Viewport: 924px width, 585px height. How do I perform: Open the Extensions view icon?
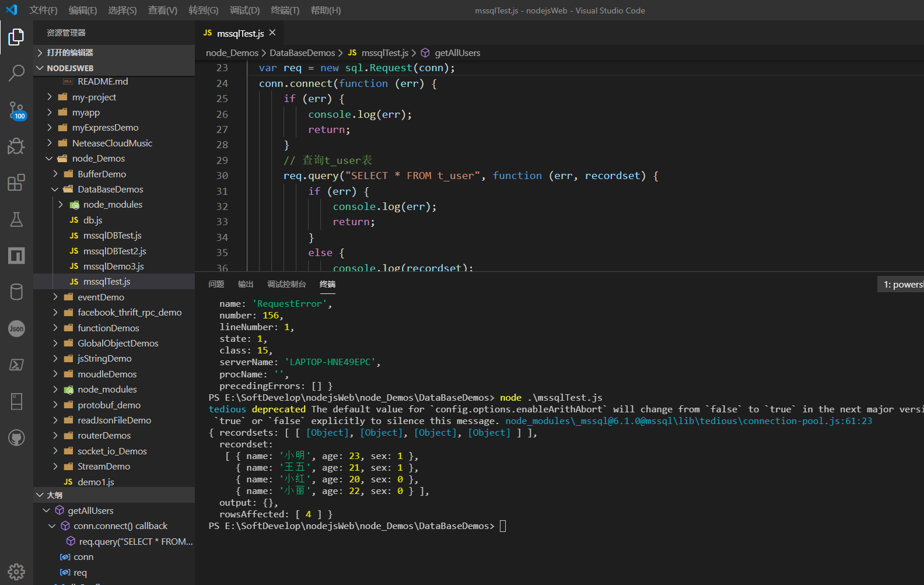[x=16, y=183]
